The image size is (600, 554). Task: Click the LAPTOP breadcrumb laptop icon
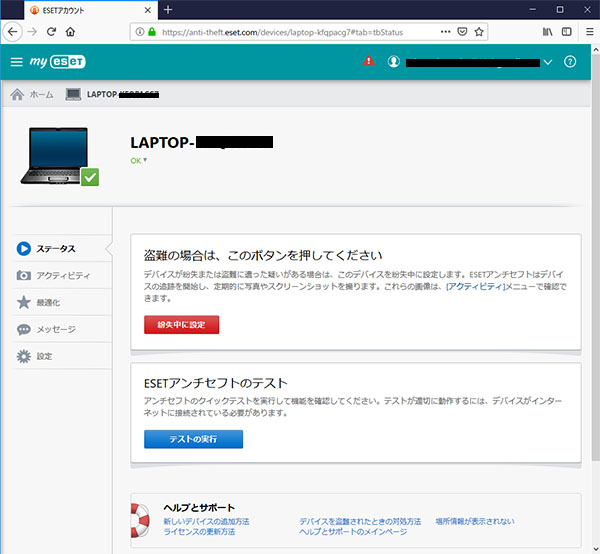click(73, 94)
